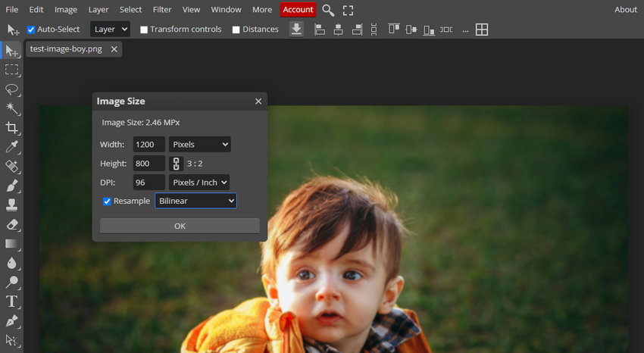Select the Path Select tool
644x353 pixels.
11,340
